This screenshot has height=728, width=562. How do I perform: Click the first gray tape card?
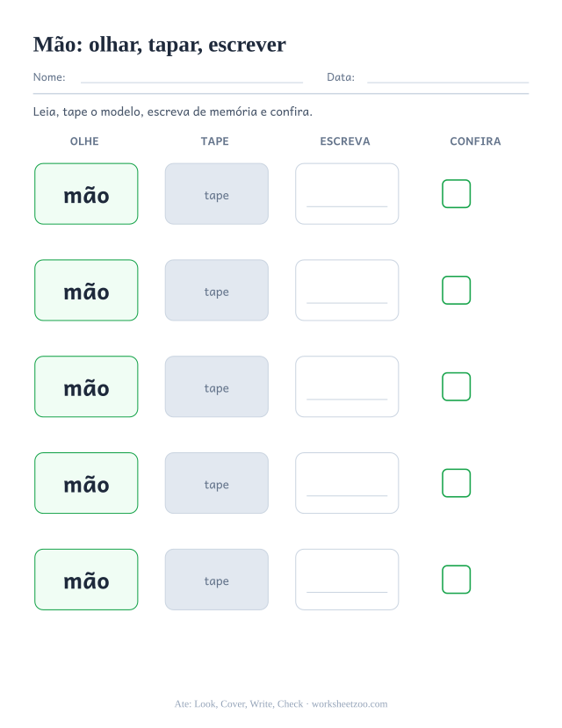pyautogui.click(x=217, y=193)
